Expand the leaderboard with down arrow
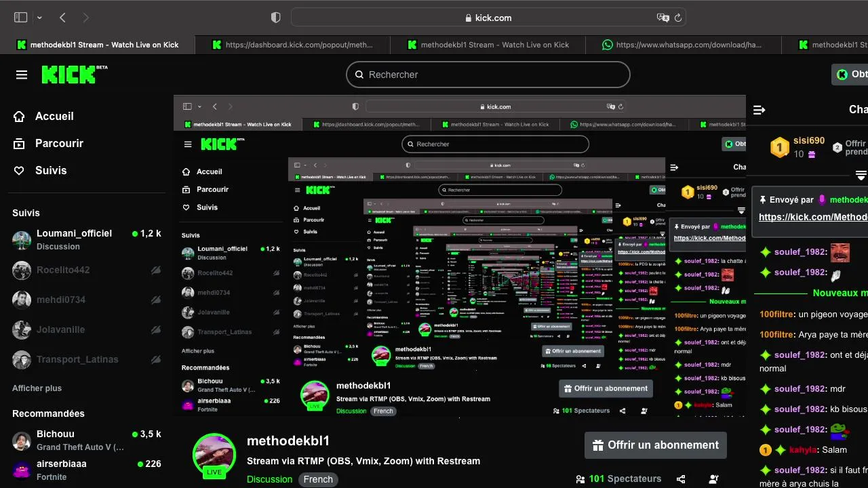This screenshot has height=488, width=868. click(861, 176)
